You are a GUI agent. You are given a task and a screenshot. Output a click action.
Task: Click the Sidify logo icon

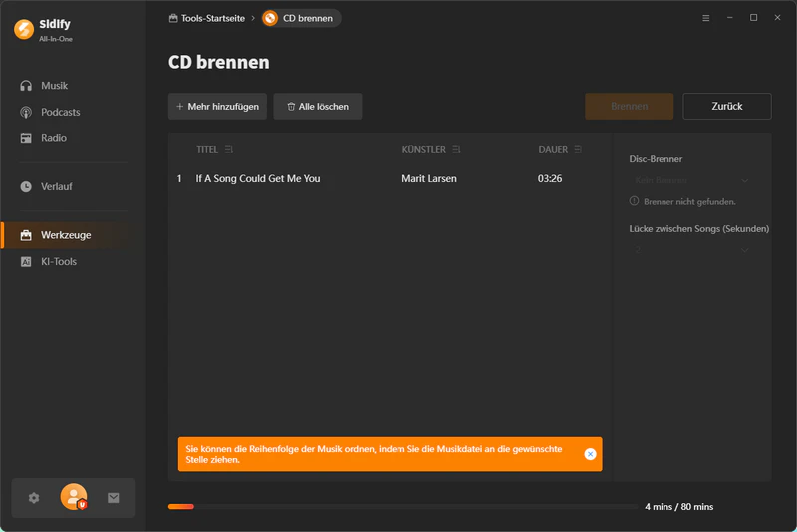tap(23, 30)
